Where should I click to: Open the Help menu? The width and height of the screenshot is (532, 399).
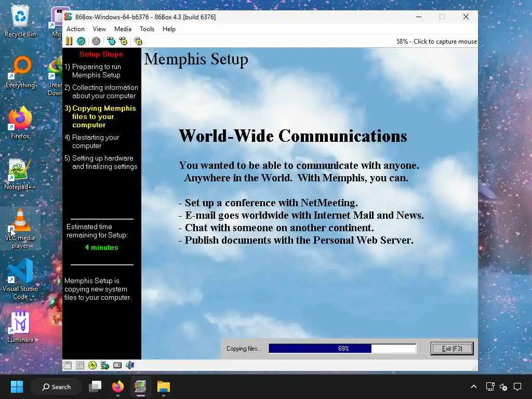(169, 29)
